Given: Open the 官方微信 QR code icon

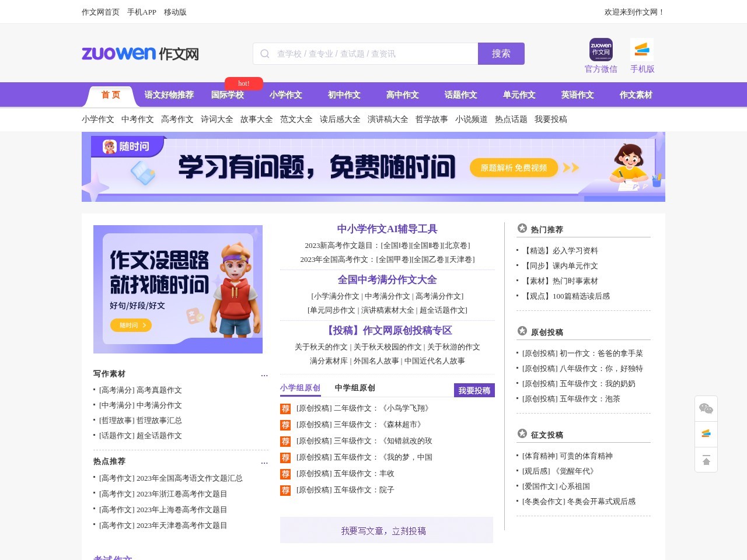Looking at the screenshot, I should (601, 49).
